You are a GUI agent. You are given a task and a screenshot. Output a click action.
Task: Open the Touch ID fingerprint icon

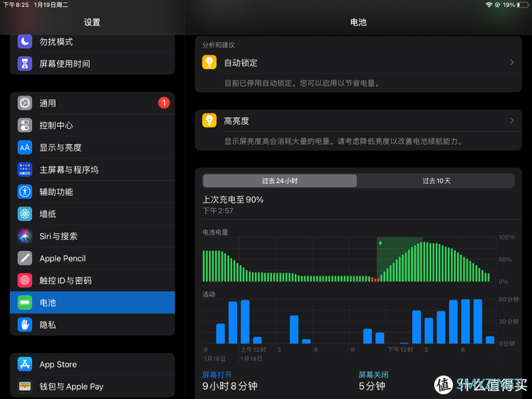[x=25, y=280]
